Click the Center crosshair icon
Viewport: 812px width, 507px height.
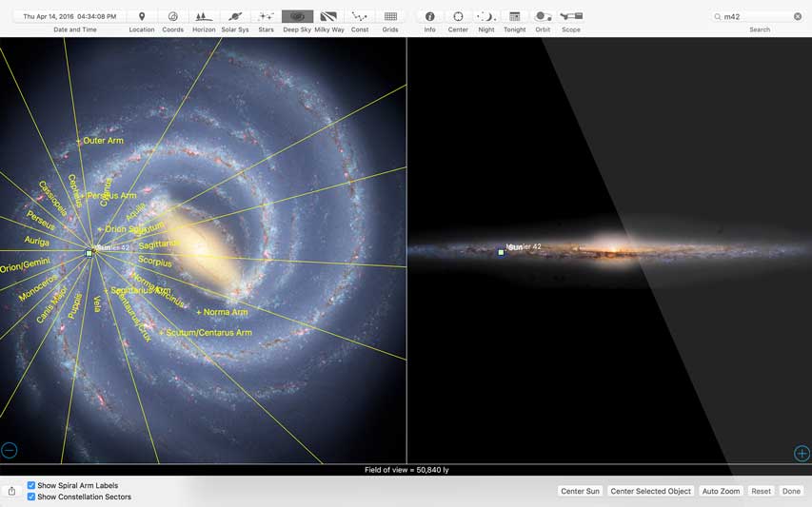click(x=458, y=16)
